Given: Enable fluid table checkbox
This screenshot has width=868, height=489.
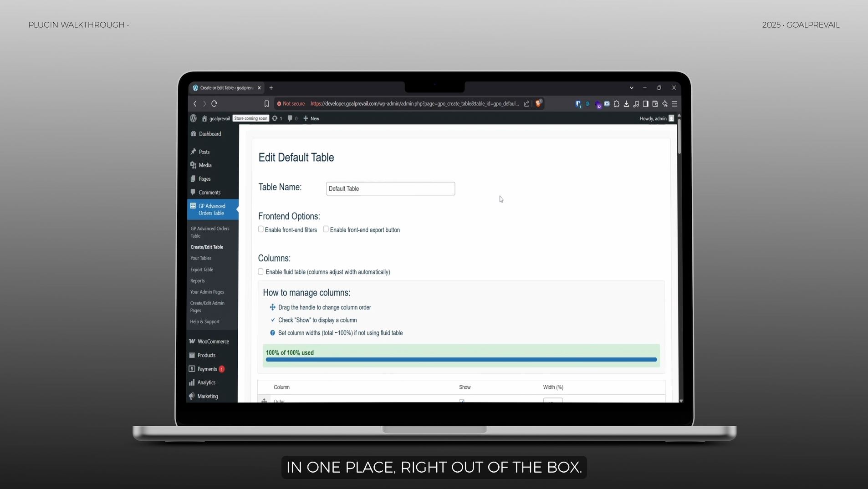Looking at the screenshot, I should click(x=261, y=272).
